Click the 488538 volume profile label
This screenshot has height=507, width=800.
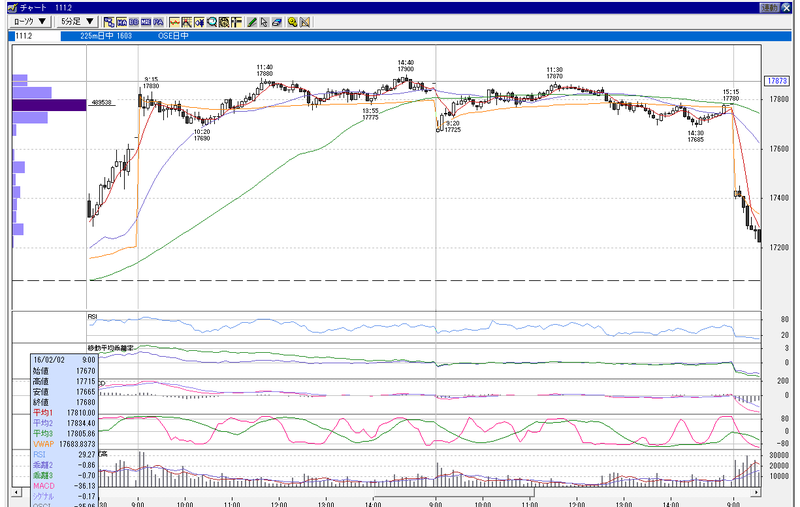click(x=102, y=103)
